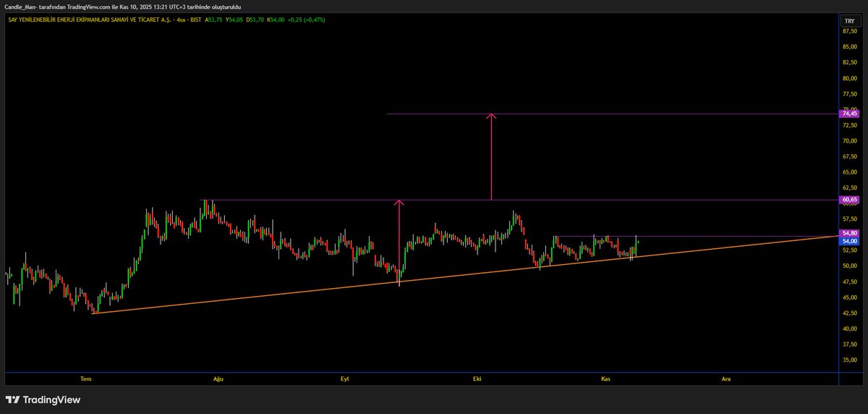
Task: Click the Eyl month label on time axis
Action: (344, 379)
